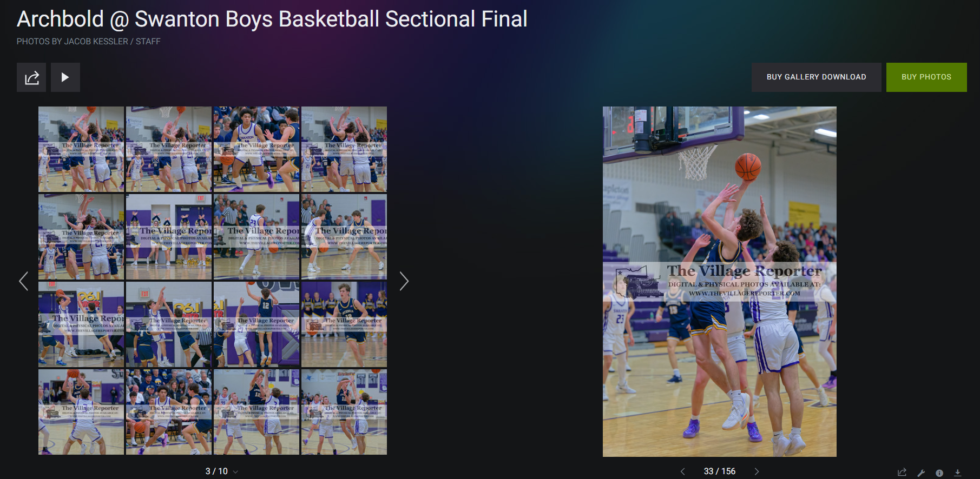The height and width of the screenshot is (479, 980).
Task: Open third thumbnail in top row
Action: click(256, 149)
